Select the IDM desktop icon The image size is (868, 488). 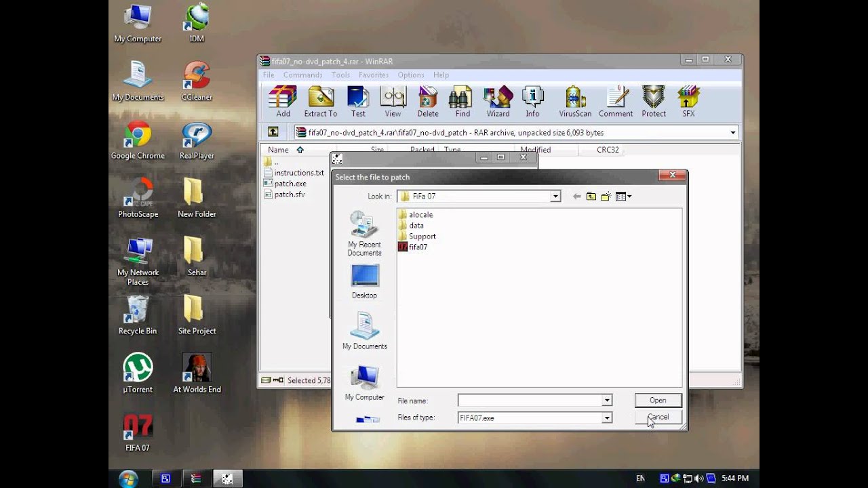click(197, 24)
